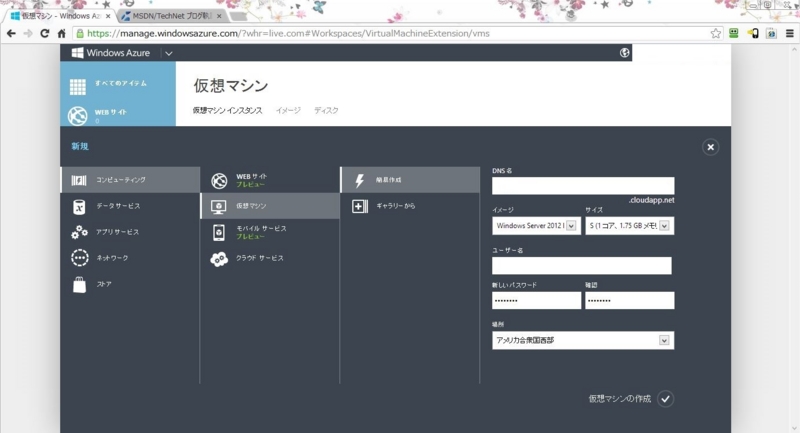Viewport: 800px width, 433px height.
Task: Click browser forward arrow
Action: 28,34
